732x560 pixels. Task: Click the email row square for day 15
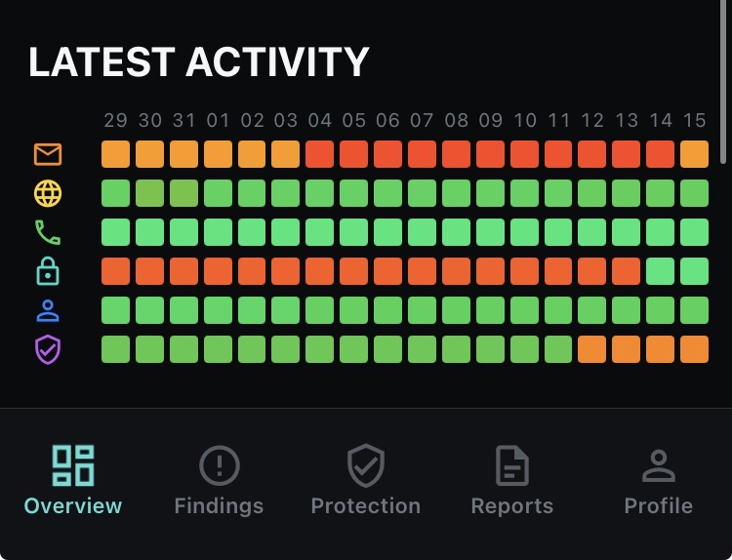click(x=694, y=154)
